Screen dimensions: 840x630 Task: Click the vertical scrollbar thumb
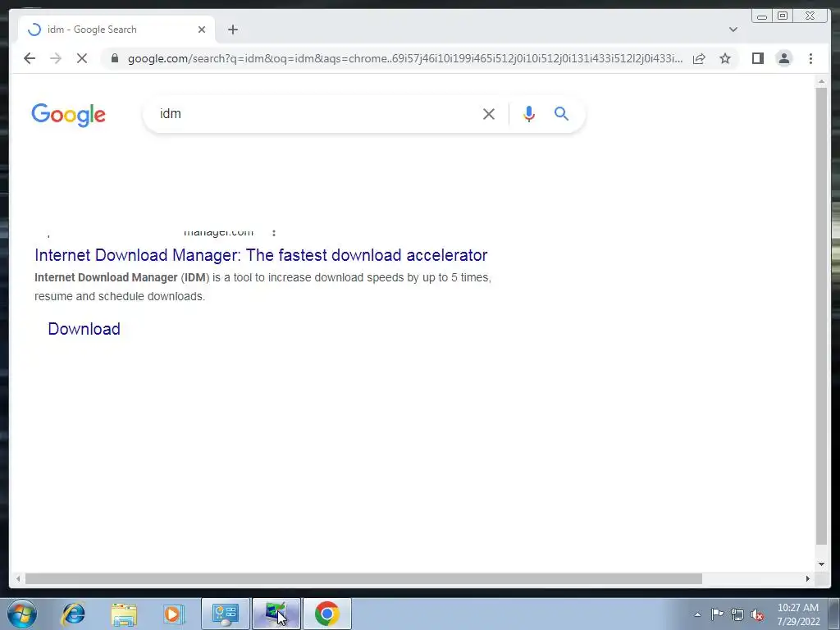pyautogui.click(x=821, y=316)
